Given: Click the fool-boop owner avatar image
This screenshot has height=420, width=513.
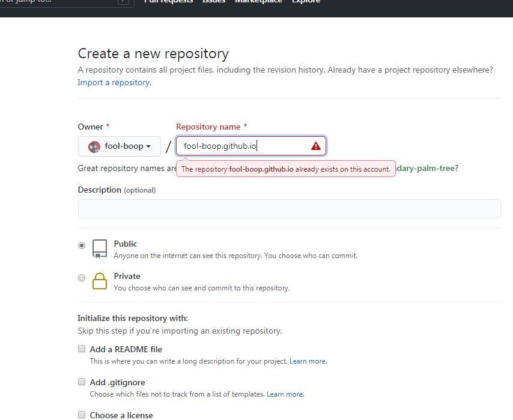Looking at the screenshot, I should [x=94, y=146].
